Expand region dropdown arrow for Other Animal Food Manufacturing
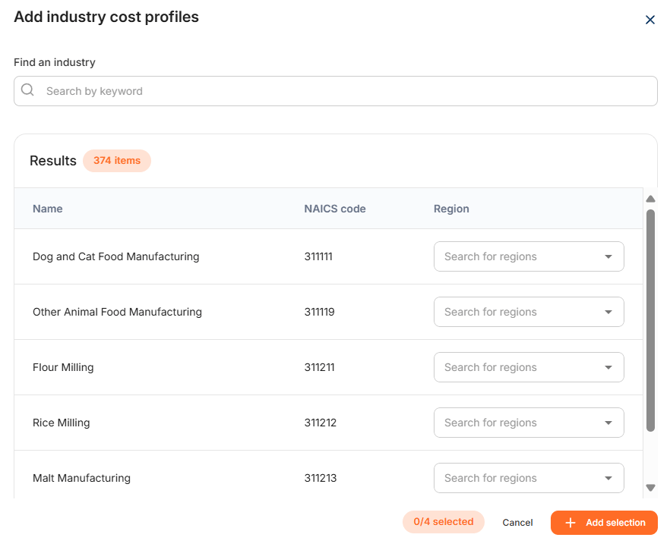 tap(608, 312)
